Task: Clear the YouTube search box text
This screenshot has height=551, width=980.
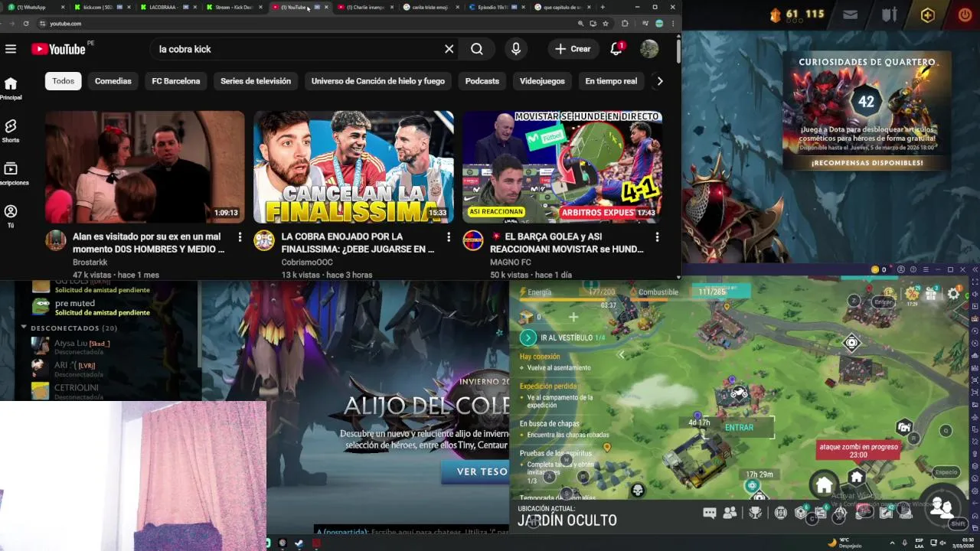Action: pyautogui.click(x=449, y=49)
